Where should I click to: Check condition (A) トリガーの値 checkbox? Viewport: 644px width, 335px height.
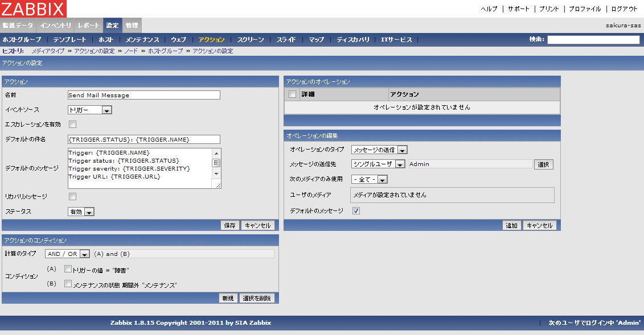pos(68,269)
